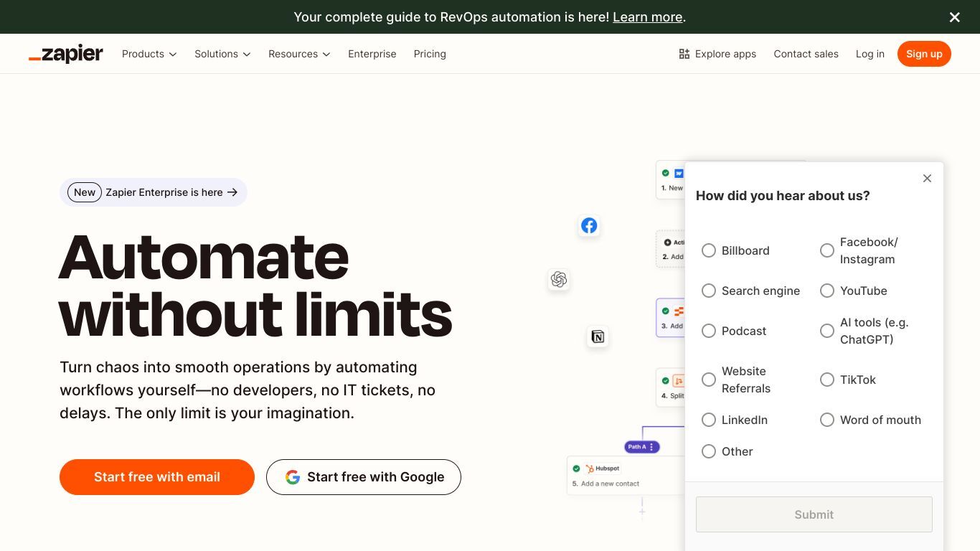The height and width of the screenshot is (551, 980).
Task: Click Start free with email
Action: tap(157, 477)
